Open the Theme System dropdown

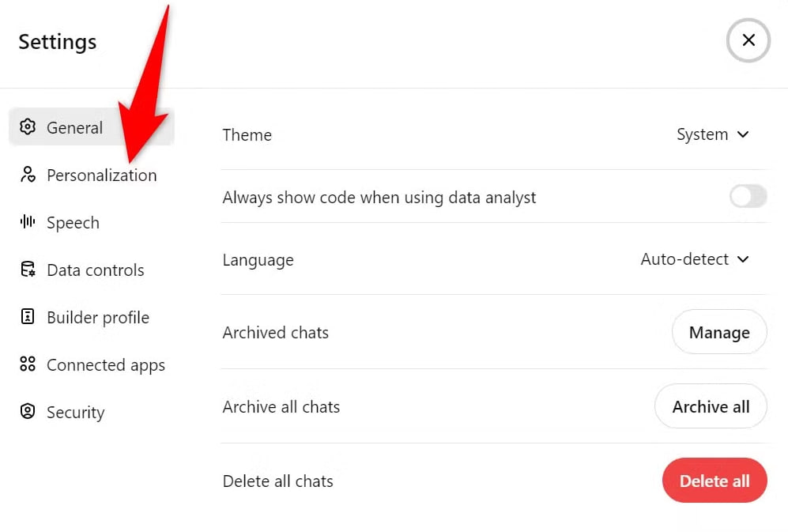(x=713, y=134)
